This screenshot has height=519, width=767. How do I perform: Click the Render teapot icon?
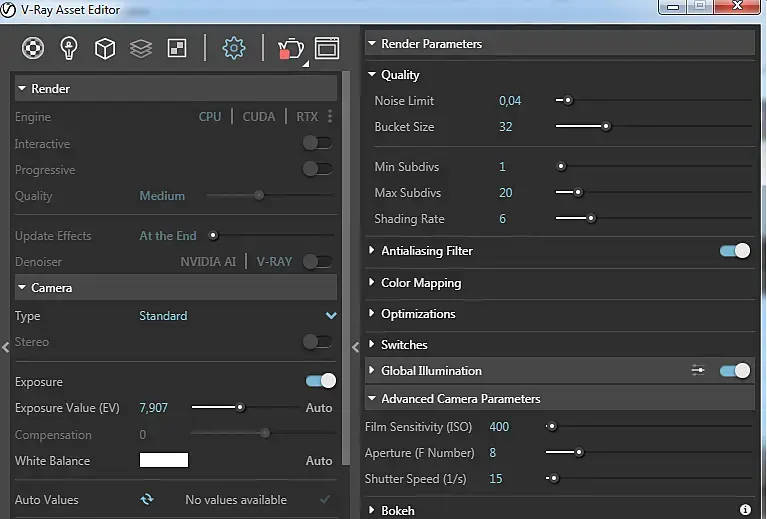289,47
